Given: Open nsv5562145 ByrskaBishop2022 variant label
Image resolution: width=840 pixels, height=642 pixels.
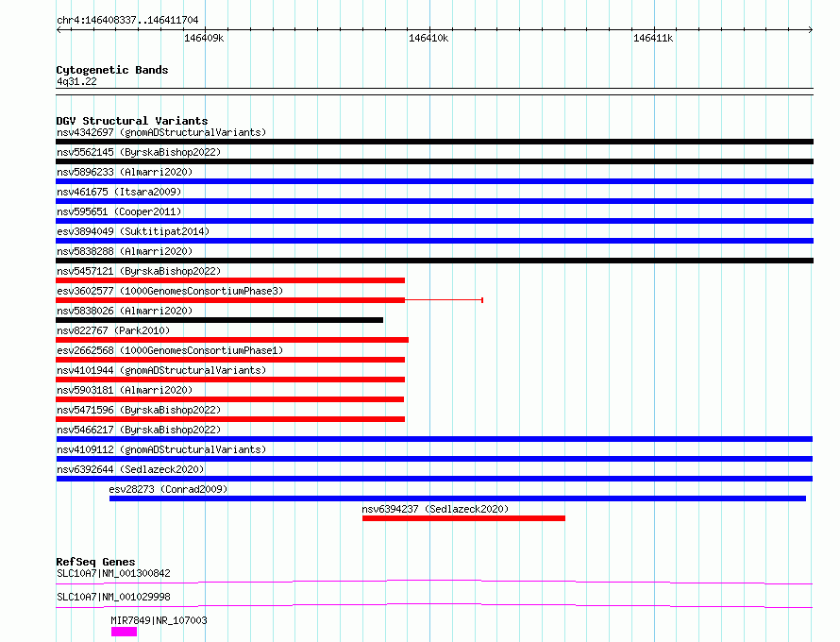Looking at the screenshot, I should point(139,152).
